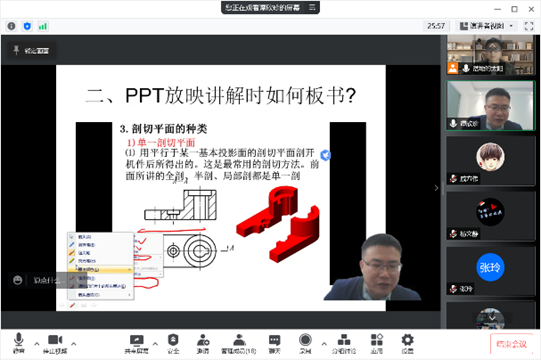Open the Apps icon in toolbar
This screenshot has height=360, width=541.
tap(376, 344)
